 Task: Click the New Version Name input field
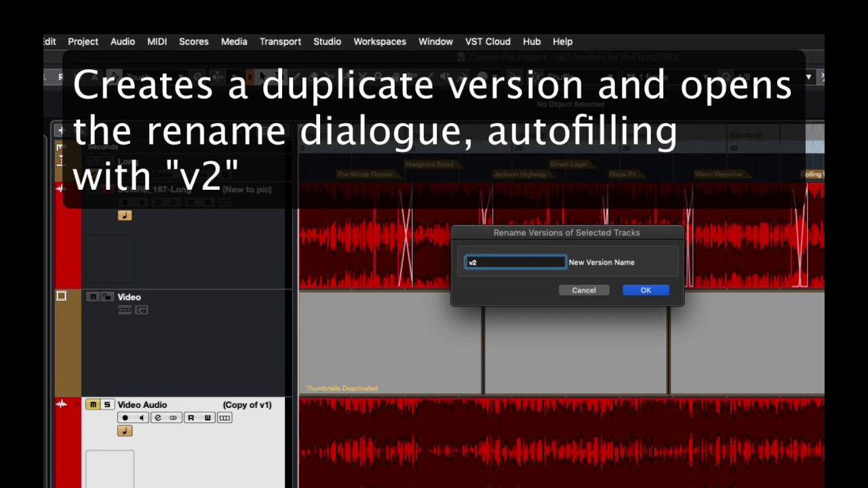[x=515, y=262]
